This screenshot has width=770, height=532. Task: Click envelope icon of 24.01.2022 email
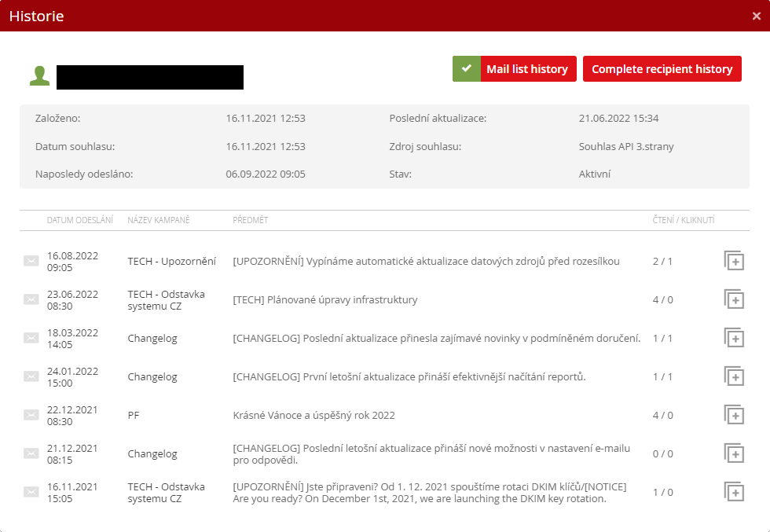click(31, 376)
